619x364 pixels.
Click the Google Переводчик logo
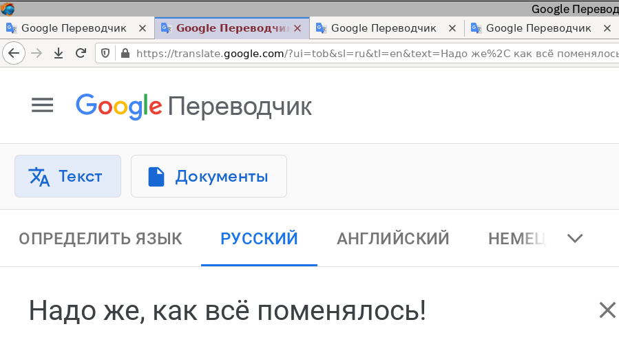[193, 106]
